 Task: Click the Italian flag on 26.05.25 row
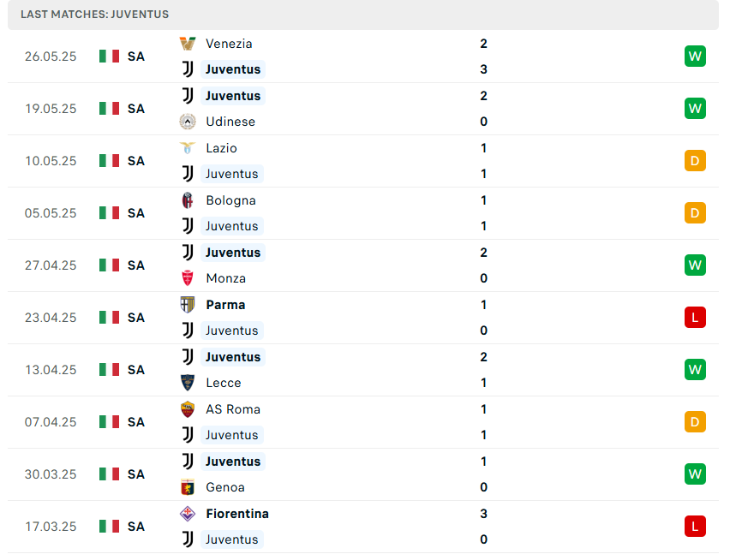(109, 57)
